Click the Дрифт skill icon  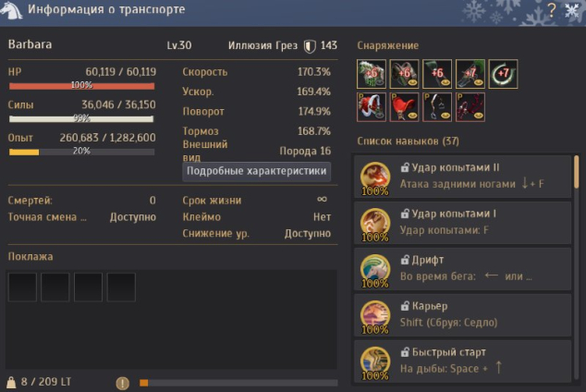pos(375,271)
